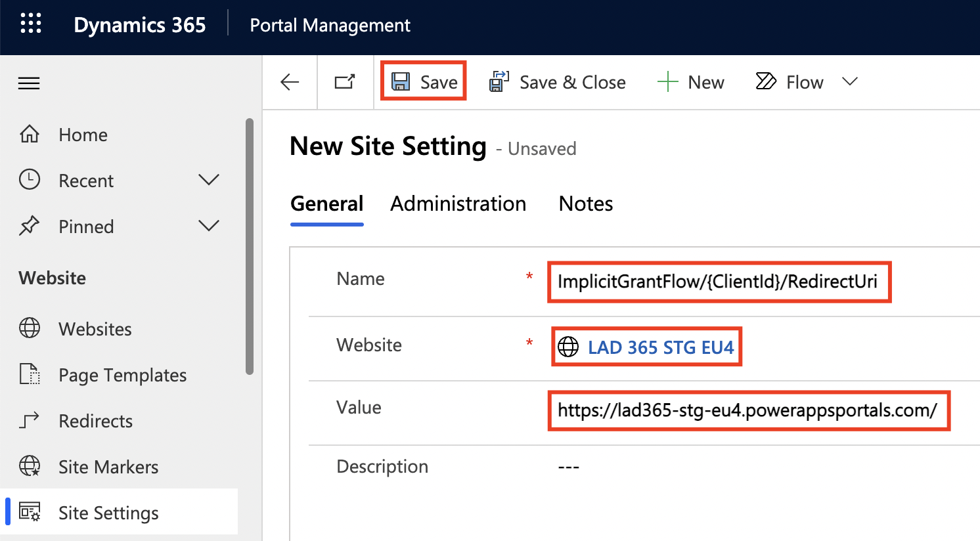
Task: Click the Page Templates icon
Action: click(30, 374)
